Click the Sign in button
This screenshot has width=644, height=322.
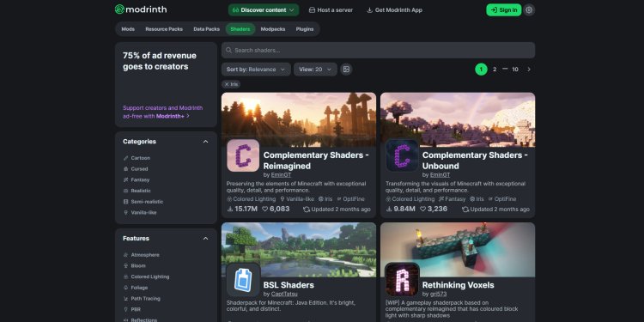[x=503, y=9]
